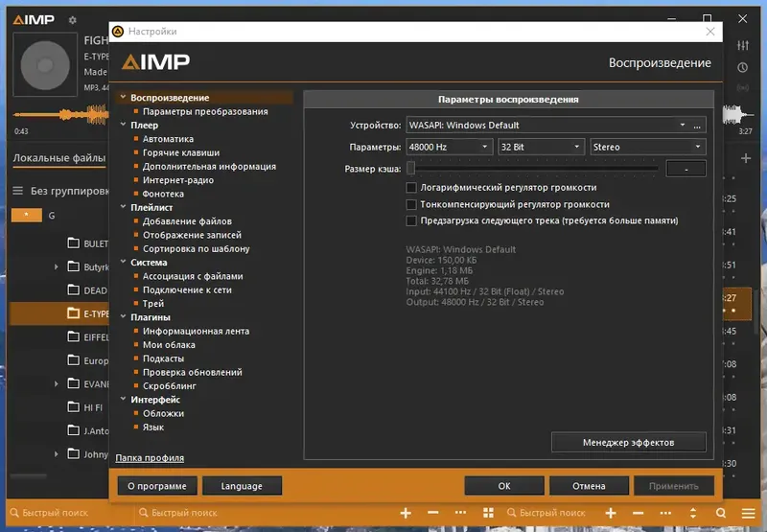Click the add plus icon in bottom toolbar
Viewport: 767px width, 532px height.
406,513
